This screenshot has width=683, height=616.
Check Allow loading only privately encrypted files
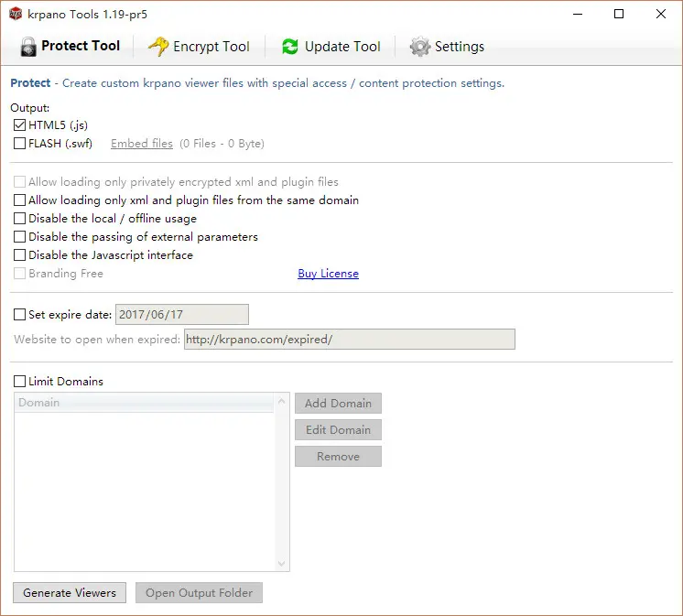(19, 181)
